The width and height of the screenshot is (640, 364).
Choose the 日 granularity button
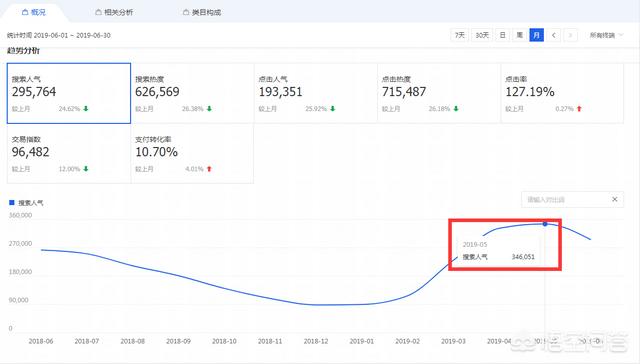(502, 35)
